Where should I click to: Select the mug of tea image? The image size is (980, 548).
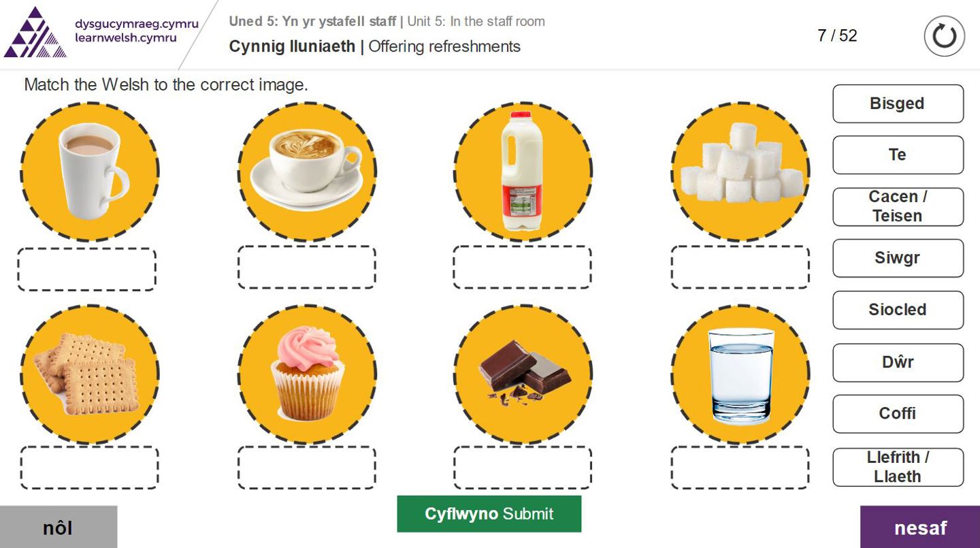[x=89, y=172]
